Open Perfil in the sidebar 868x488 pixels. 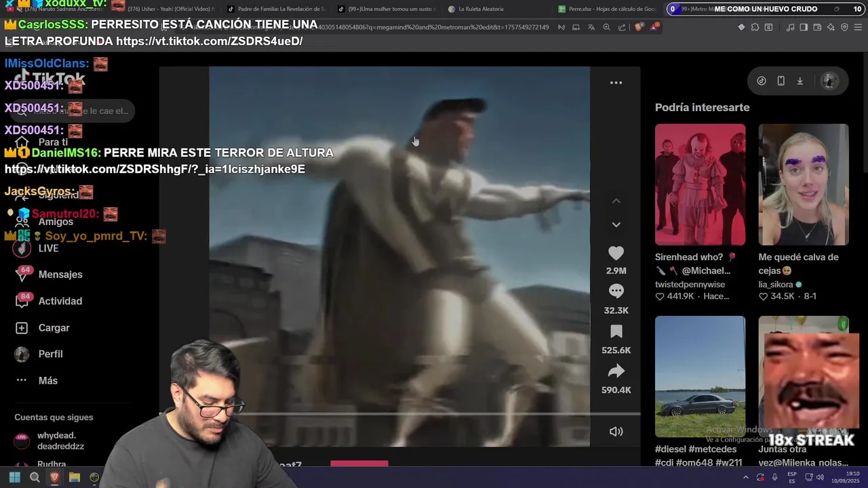pos(51,354)
